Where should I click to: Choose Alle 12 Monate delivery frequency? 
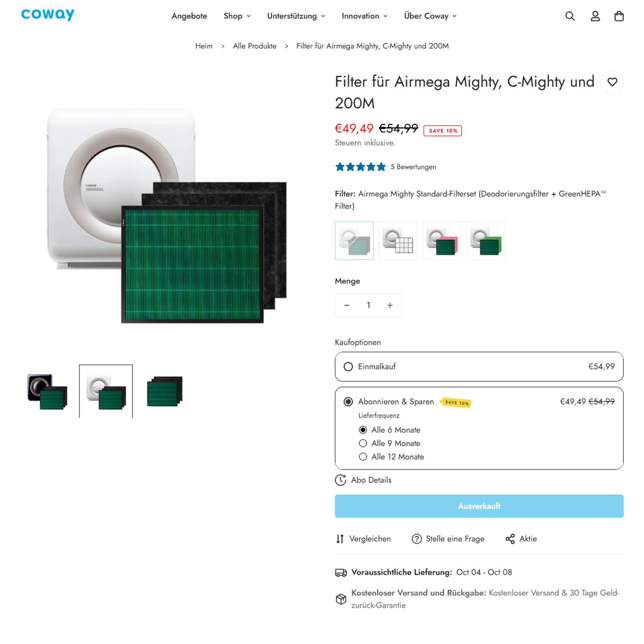pos(363,457)
